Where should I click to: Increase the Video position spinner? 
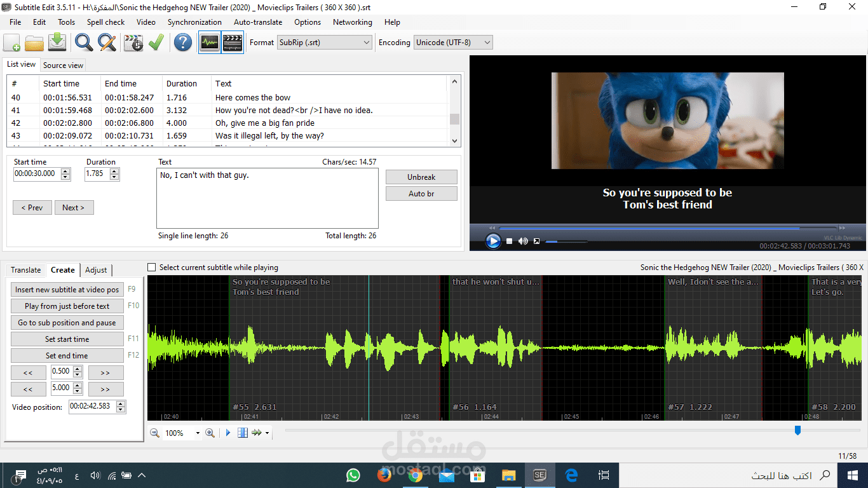(121, 403)
